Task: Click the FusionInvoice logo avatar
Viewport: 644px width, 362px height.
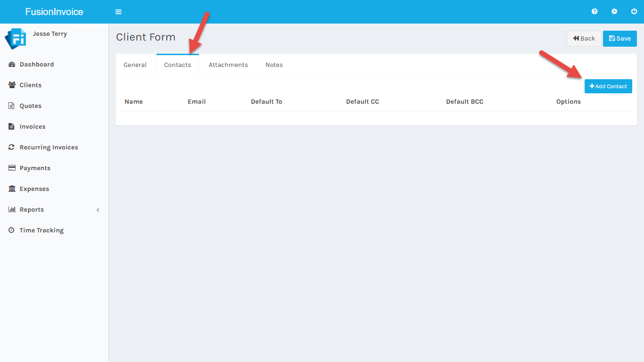Action: click(x=16, y=39)
